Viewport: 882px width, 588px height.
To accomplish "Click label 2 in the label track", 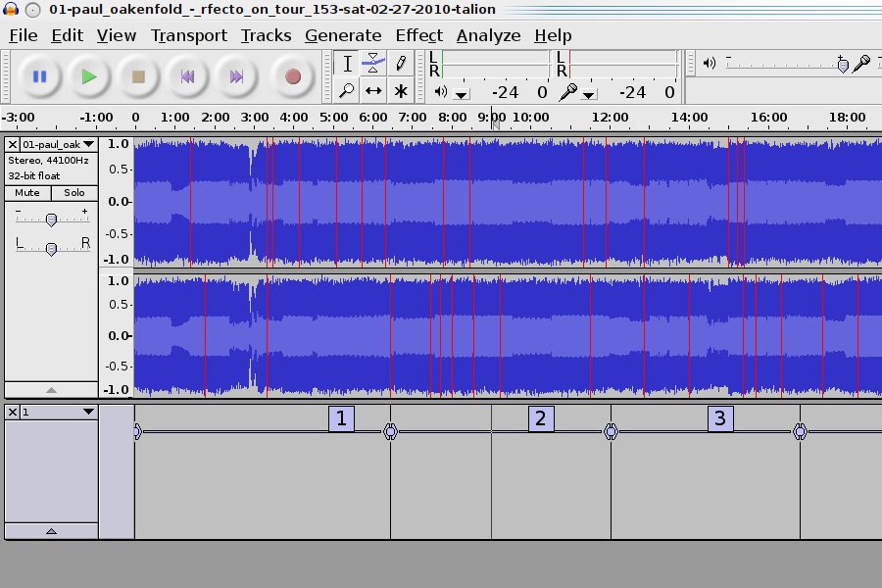I will pyautogui.click(x=540, y=419).
